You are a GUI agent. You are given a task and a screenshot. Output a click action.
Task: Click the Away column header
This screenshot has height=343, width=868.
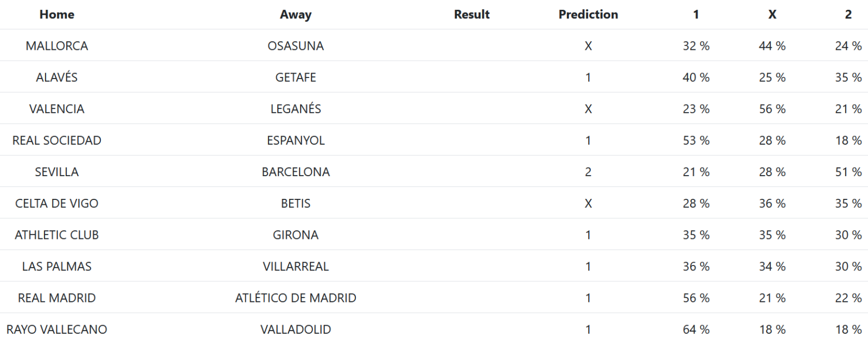pos(295,15)
